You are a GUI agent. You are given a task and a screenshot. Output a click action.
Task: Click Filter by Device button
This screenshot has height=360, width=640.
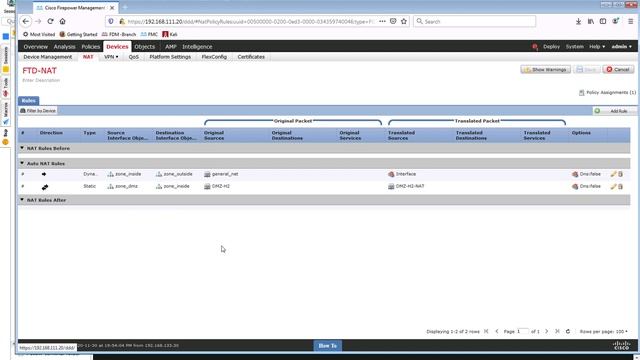[x=38, y=111]
